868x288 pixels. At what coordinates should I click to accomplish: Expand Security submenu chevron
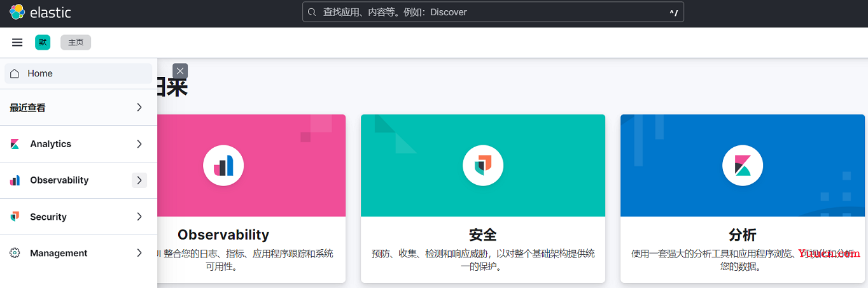[x=139, y=217]
